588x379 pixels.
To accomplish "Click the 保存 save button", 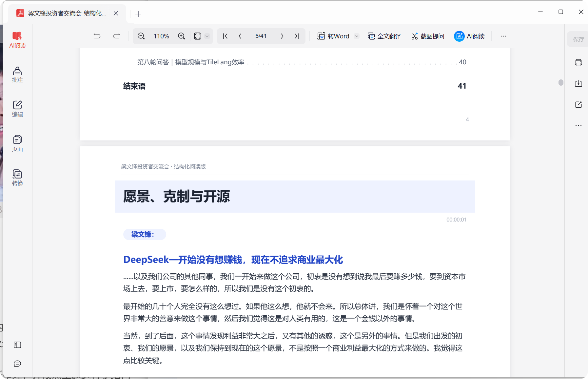I will 578,39.
